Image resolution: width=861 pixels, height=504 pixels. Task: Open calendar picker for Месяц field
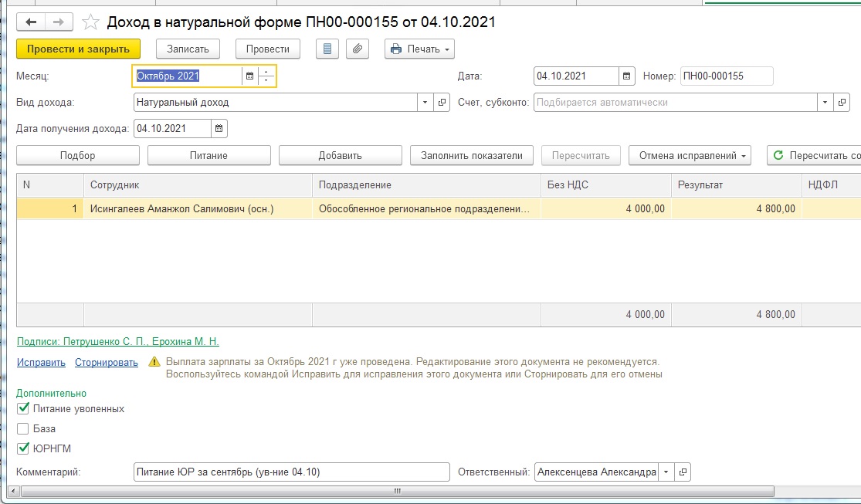pos(249,76)
